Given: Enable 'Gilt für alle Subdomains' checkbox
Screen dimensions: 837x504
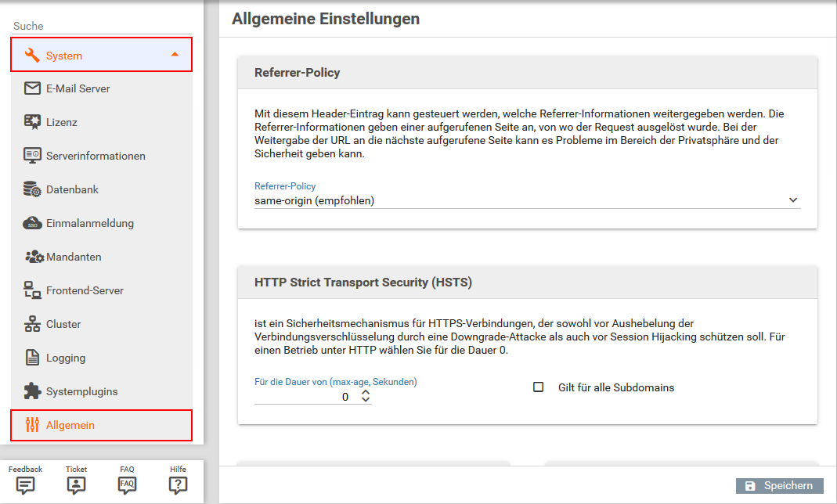Looking at the screenshot, I should [538, 387].
